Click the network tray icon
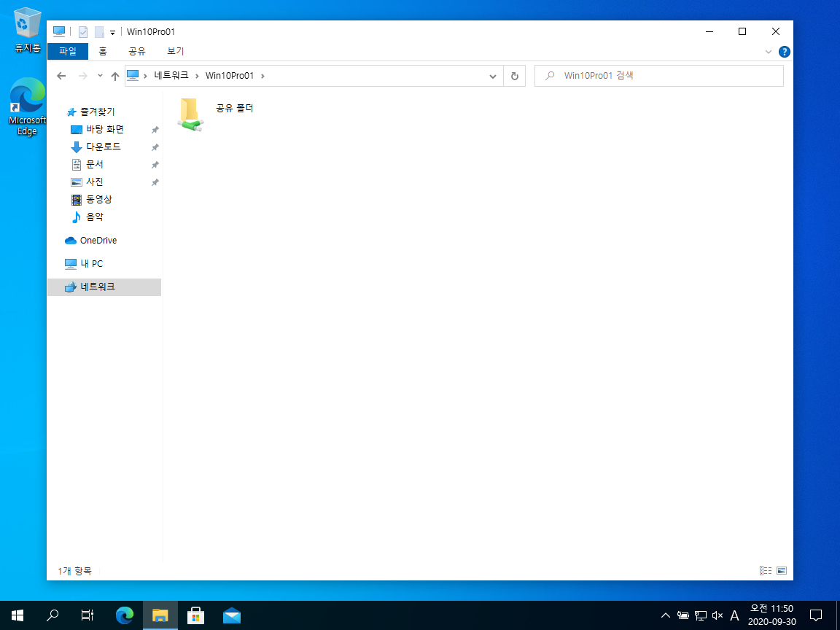 [x=700, y=615]
